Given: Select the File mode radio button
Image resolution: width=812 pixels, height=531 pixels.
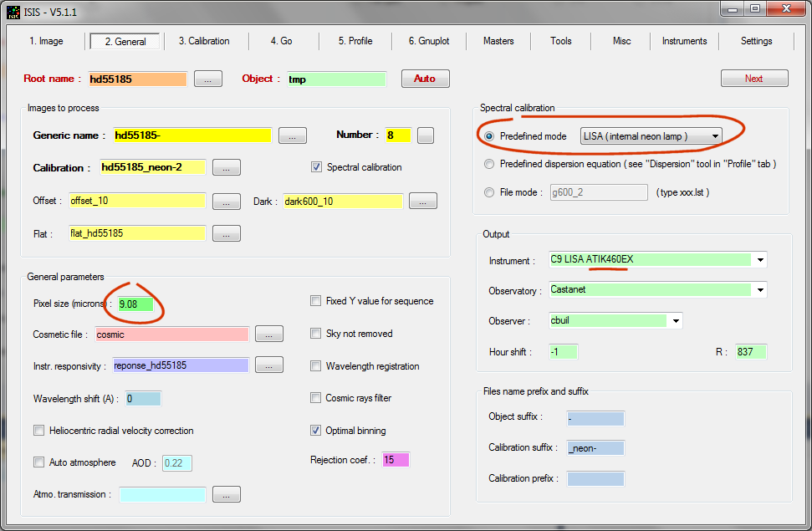Looking at the screenshot, I should (x=489, y=192).
